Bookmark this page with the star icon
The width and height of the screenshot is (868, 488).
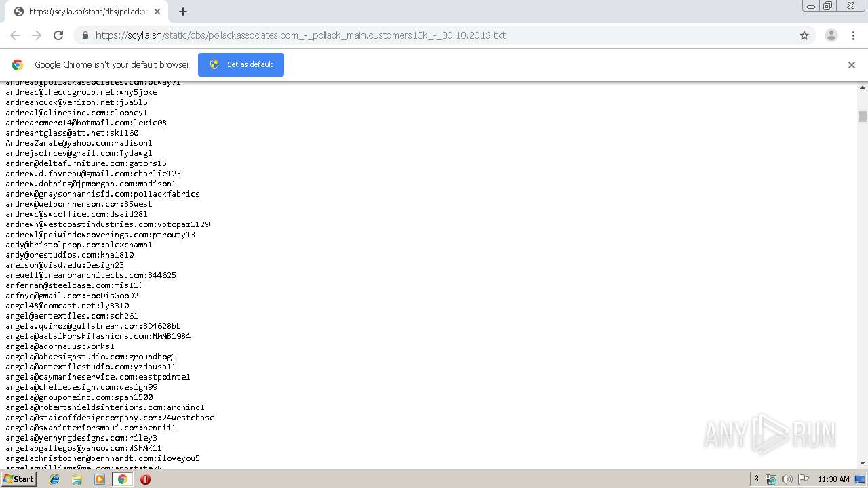point(804,35)
